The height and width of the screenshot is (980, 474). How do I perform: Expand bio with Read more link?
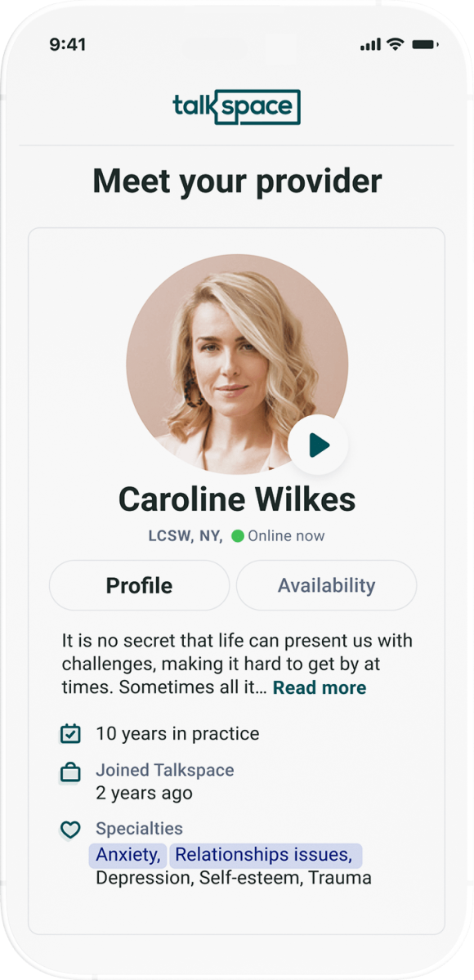coord(320,687)
